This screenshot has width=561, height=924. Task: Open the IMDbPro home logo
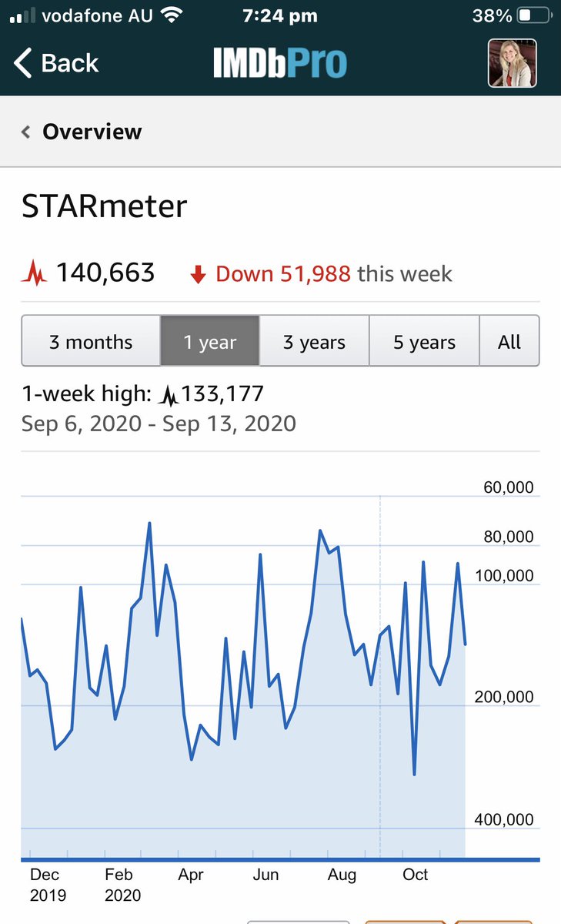coord(279,63)
